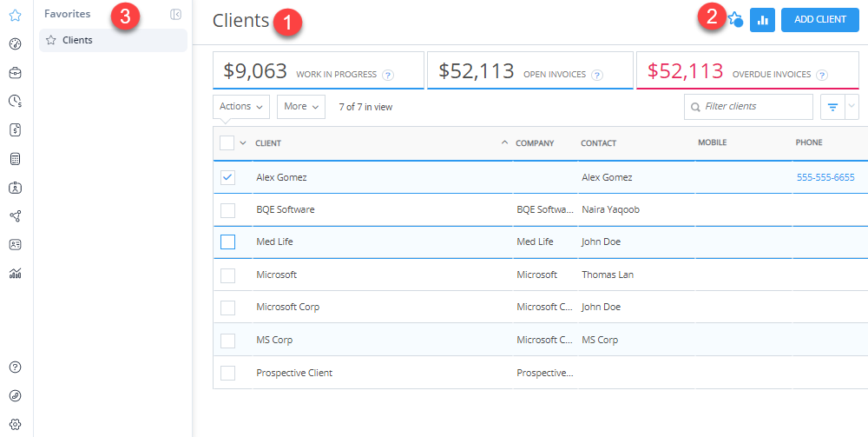Open the CRM connected nodes icon
This screenshot has height=437, width=868.
[x=16, y=216]
